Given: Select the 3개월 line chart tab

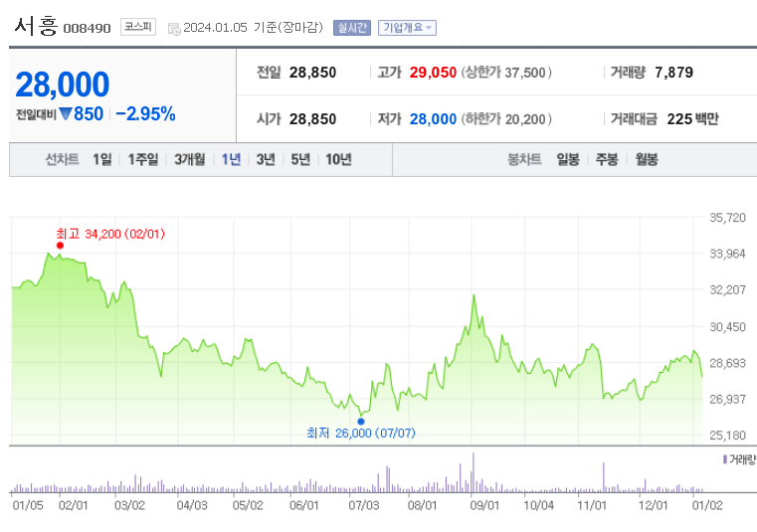Looking at the screenshot, I should (x=190, y=159).
